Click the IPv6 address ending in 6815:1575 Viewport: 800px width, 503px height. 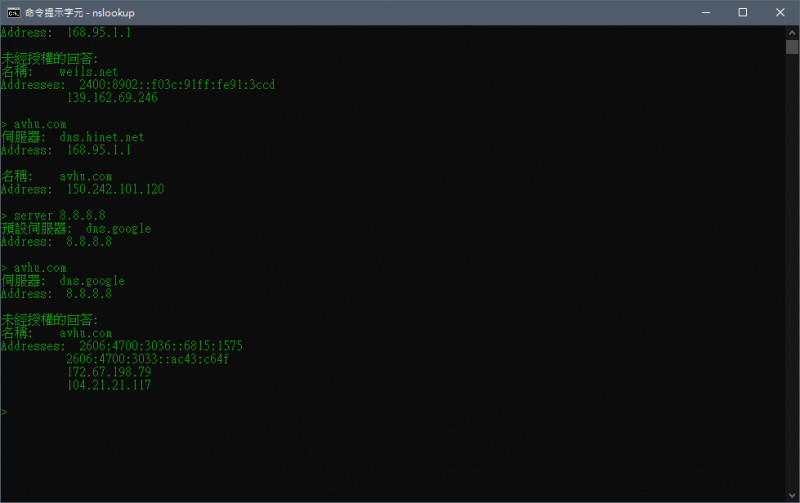pyautogui.click(x=160, y=346)
